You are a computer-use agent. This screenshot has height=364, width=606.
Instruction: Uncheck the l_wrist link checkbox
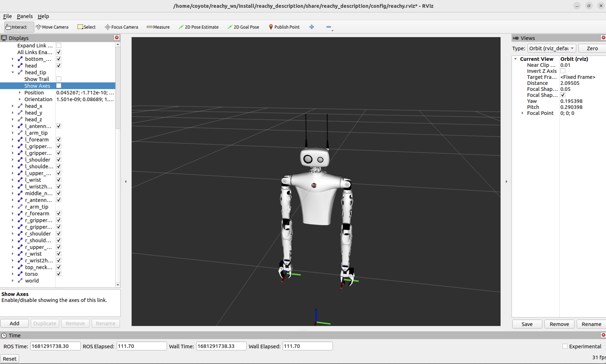(x=59, y=180)
